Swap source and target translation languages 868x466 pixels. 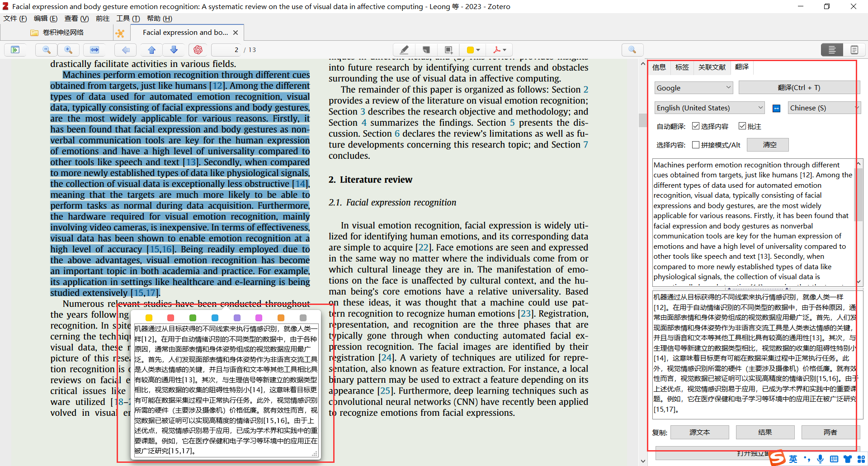point(776,108)
